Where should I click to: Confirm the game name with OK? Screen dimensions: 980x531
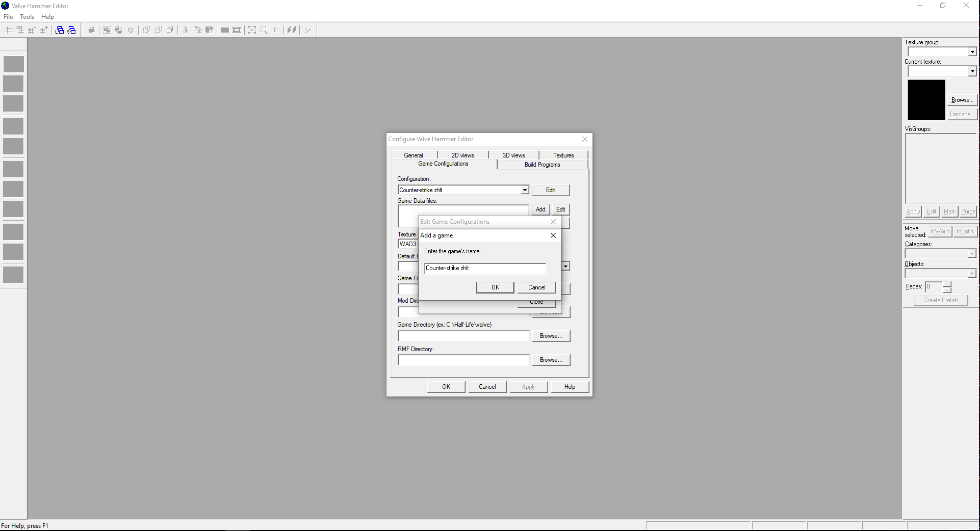(x=495, y=287)
